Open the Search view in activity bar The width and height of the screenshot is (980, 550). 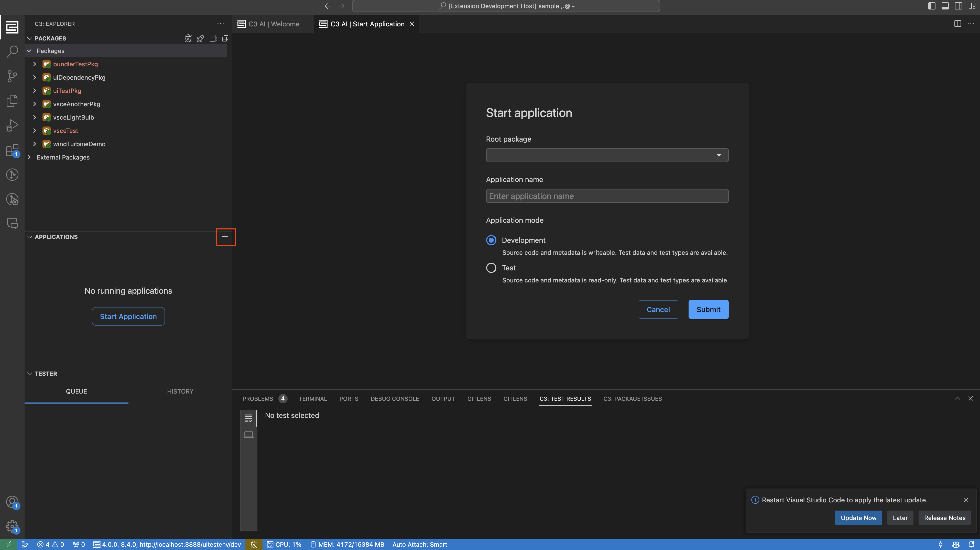point(12,51)
